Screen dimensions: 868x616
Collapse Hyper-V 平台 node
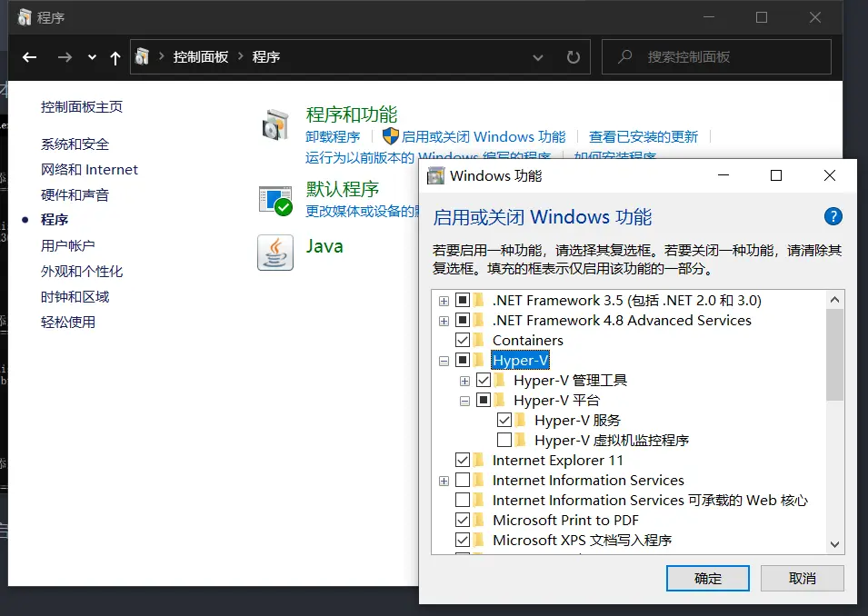tap(464, 402)
